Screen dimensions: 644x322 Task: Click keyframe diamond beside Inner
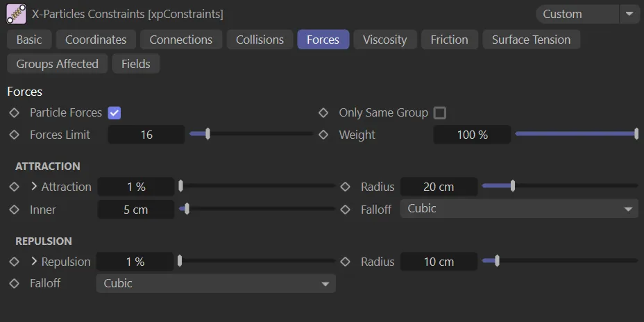click(14, 210)
